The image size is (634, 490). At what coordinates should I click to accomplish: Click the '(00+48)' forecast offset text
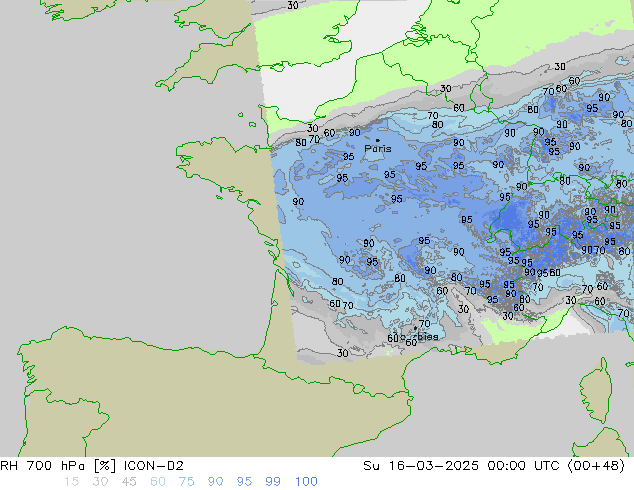(x=596, y=466)
